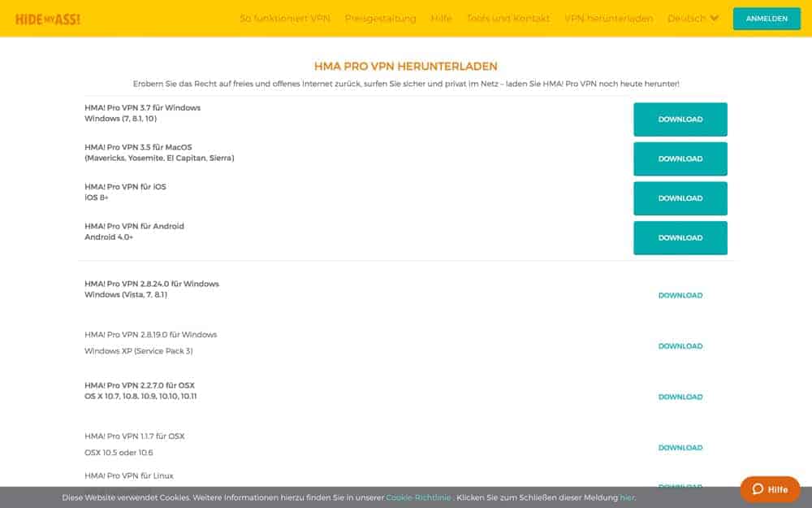The image size is (812, 508).
Task: Click the 'Erobern Sie das Recht' intro sentence
Action: (x=406, y=84)
